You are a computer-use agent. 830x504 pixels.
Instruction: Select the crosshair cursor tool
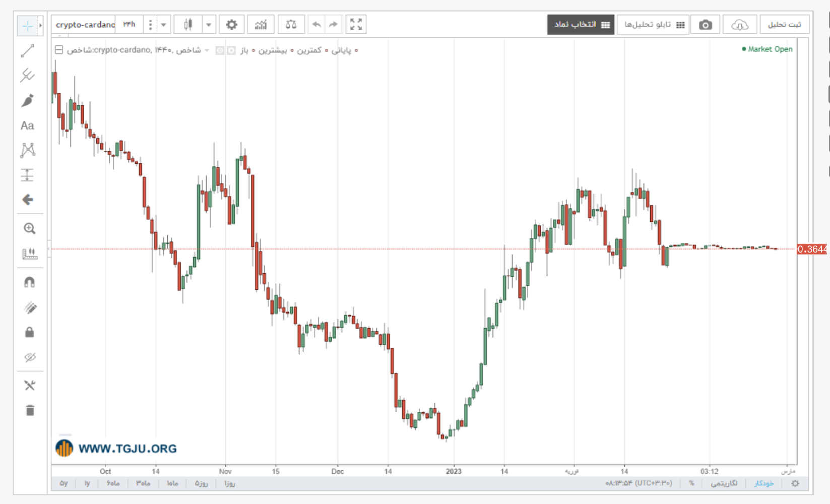(x=27, y=26)
